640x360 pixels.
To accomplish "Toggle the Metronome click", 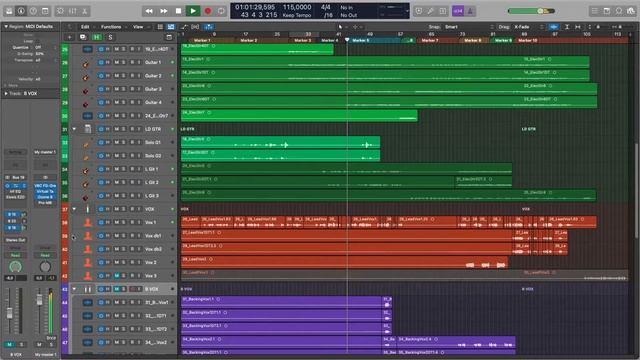I will click(x=470, y=11).
